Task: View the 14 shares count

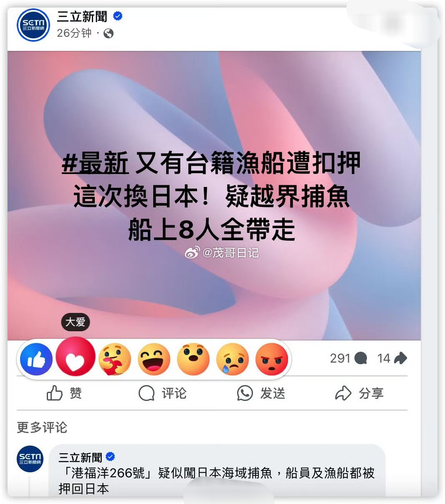Action: click(x=392, y=358)
